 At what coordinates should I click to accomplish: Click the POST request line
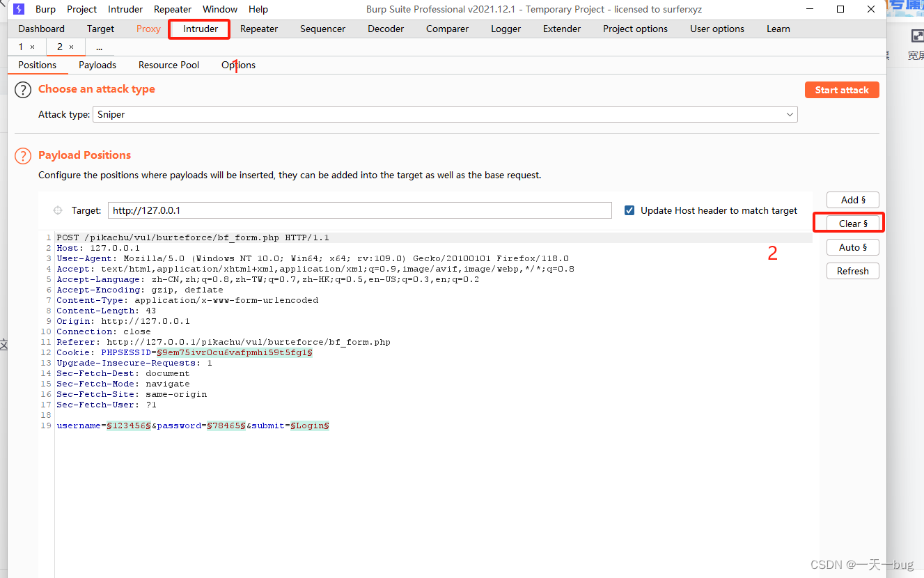(193, 237)
